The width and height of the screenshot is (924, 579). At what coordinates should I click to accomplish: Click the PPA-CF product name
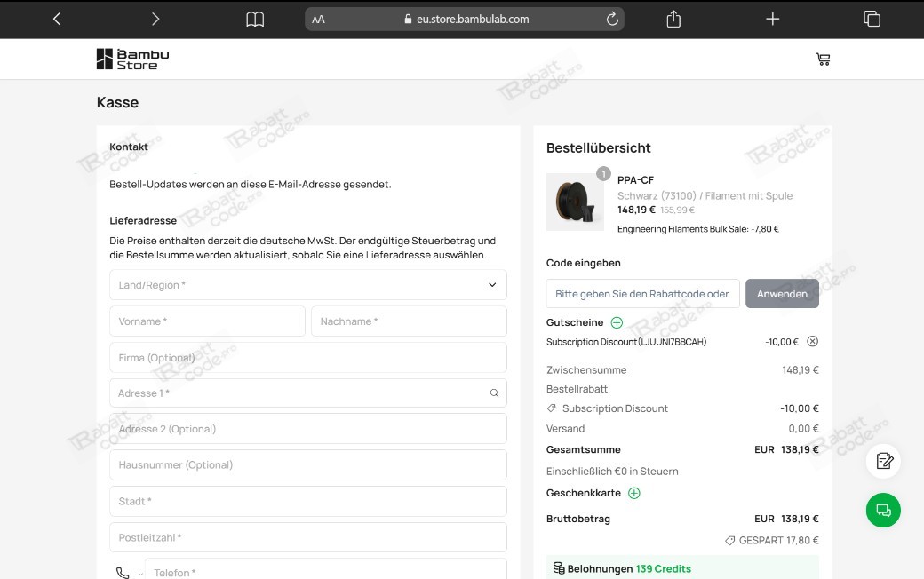pos(635,180)
